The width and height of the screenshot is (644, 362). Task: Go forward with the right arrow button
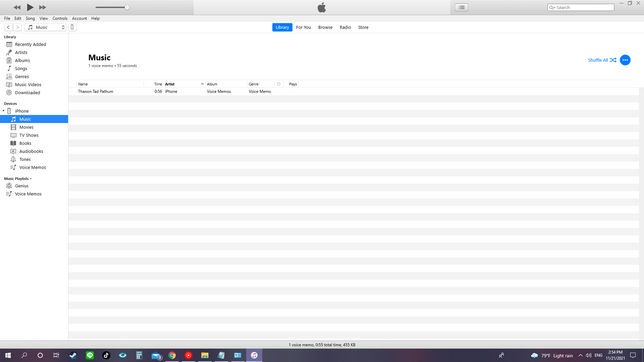[x=17, y=27]
